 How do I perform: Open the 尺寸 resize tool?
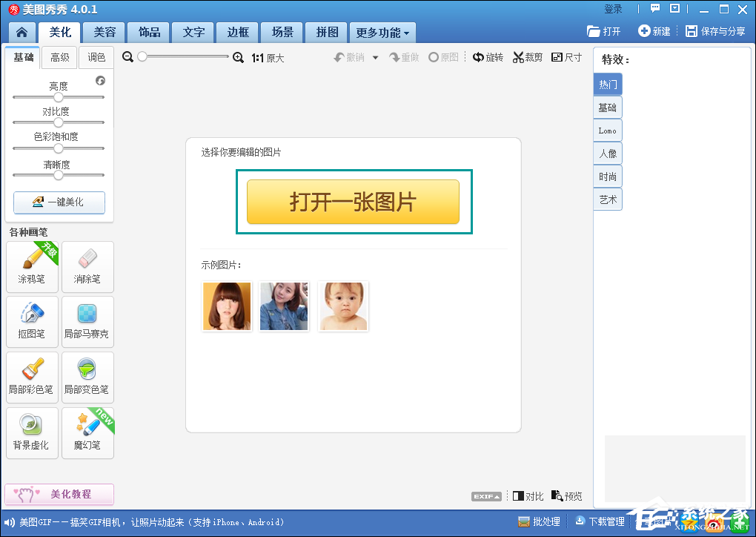566,57
